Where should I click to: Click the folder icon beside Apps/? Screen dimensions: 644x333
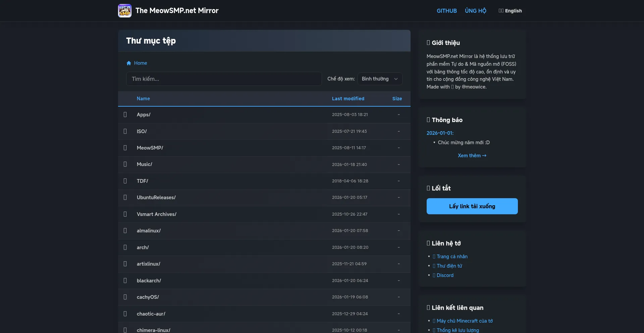pyautogui.click(x=125, y=115)
